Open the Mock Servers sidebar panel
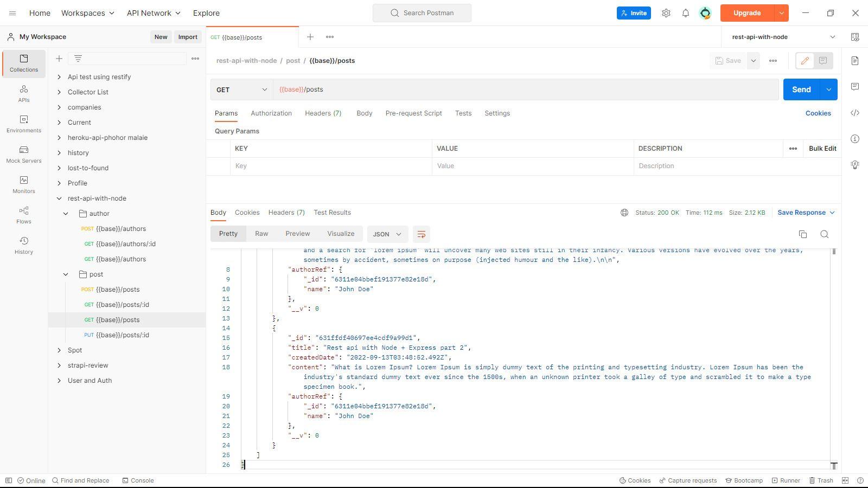 coord(24,154)
